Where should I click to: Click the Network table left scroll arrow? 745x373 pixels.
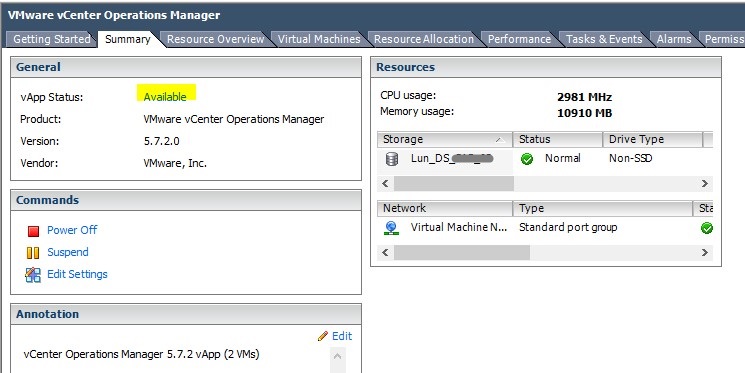point(385,252)
